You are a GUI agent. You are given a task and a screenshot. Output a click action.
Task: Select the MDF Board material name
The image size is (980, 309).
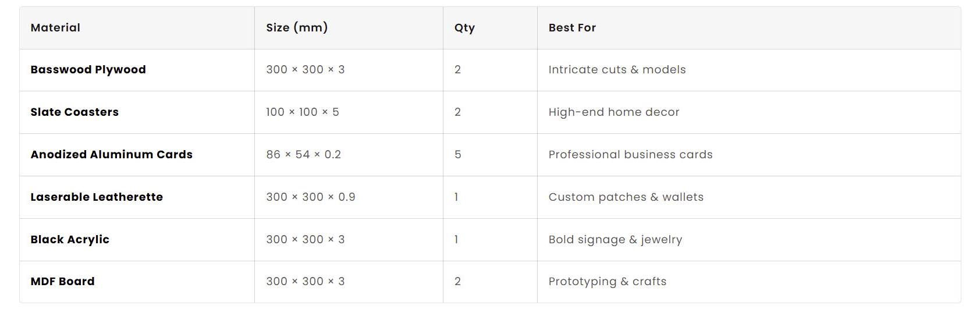point(62,281)
